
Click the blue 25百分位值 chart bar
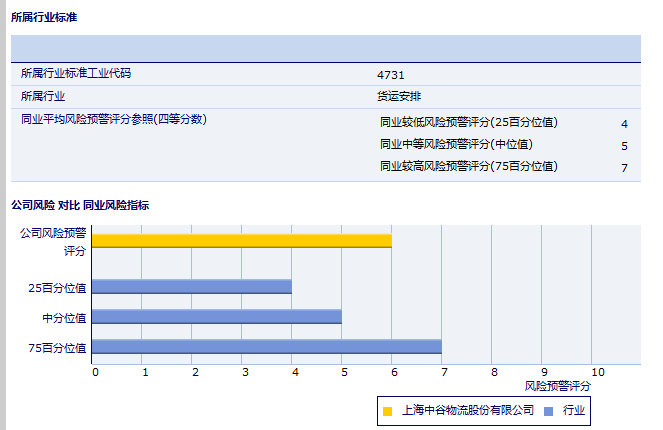click(191, 287)
